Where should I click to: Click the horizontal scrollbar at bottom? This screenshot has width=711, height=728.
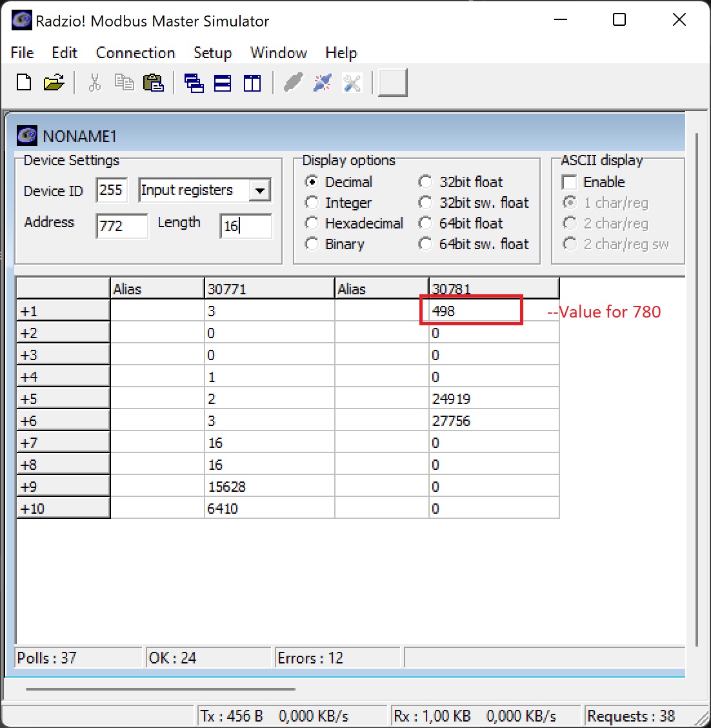[x=160, y=689]
